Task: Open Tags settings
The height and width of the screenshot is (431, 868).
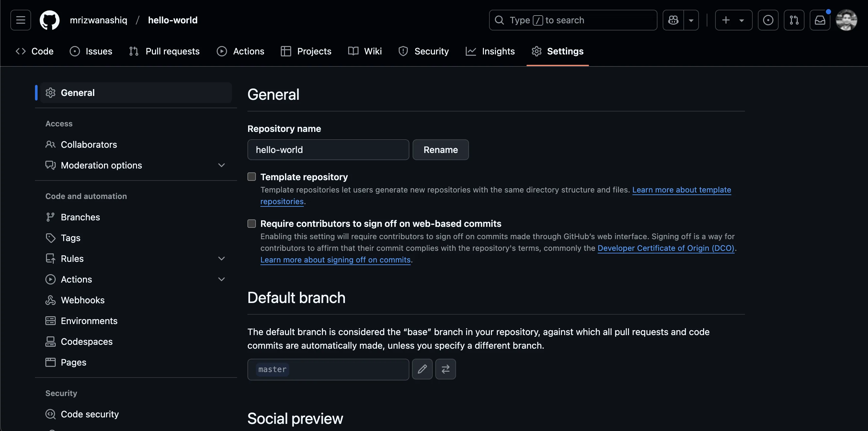Action: pos(136,238)
